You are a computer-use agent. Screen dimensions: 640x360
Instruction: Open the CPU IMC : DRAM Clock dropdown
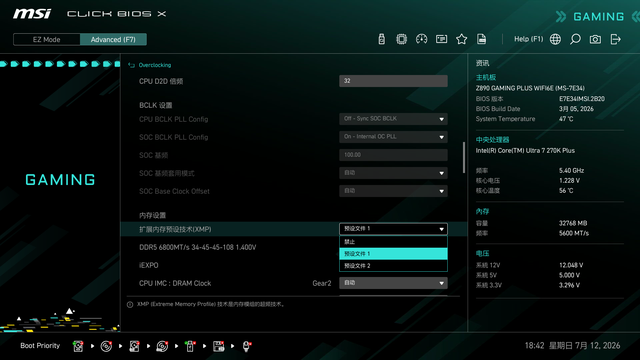tap(393, 283)
